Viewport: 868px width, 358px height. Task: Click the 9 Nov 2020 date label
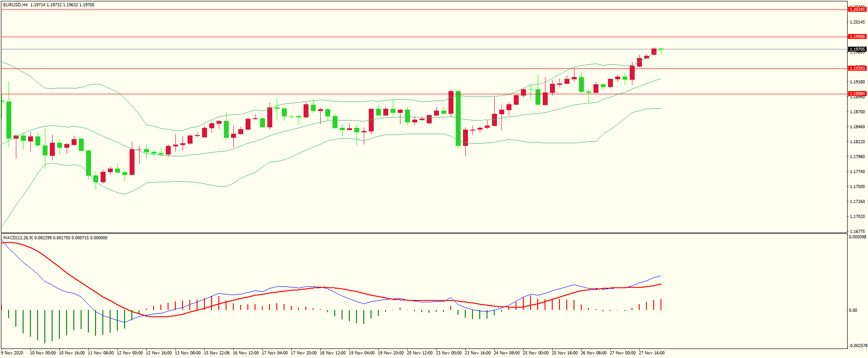[12, 353]
